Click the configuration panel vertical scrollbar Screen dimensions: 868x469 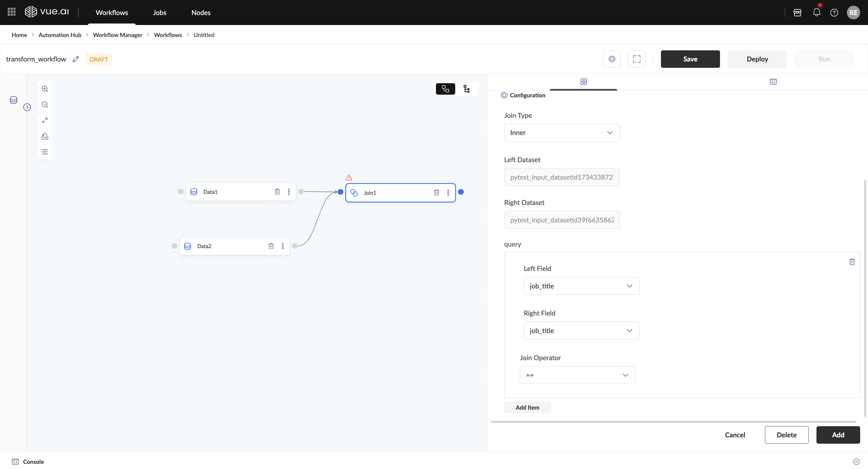pos(865,298)
